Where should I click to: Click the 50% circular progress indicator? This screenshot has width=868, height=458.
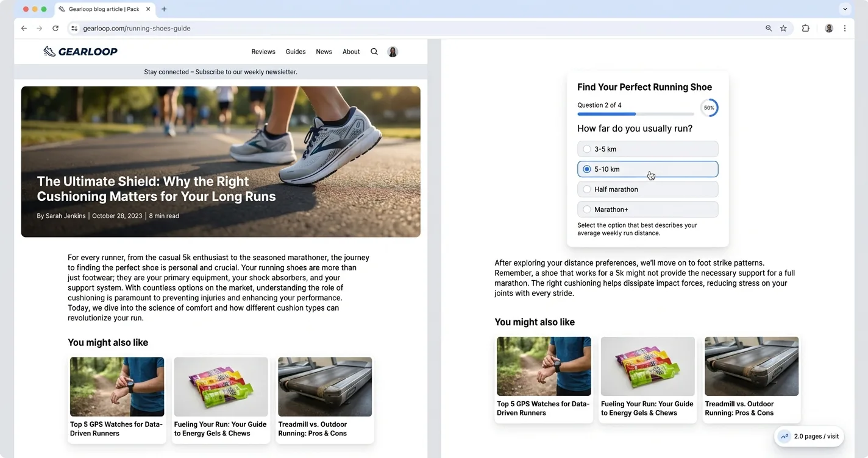click(709, 108)
